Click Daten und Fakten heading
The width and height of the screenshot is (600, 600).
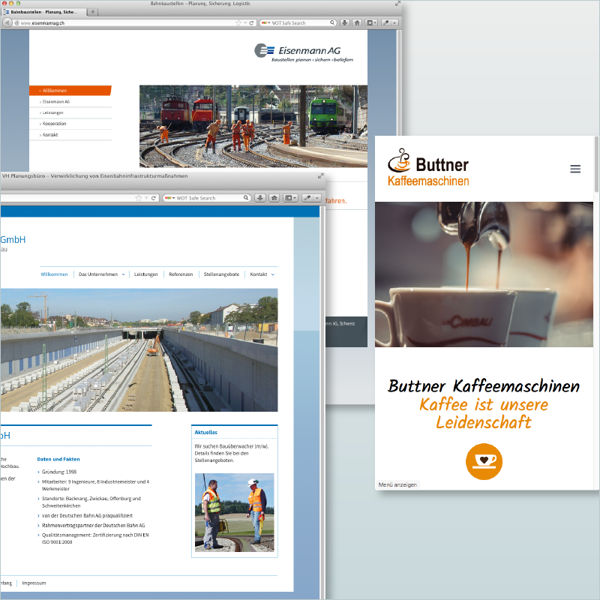59,459
